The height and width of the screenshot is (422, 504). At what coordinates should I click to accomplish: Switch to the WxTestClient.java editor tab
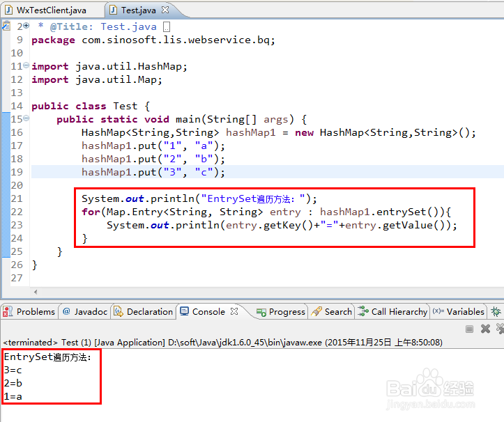point(47,10)
